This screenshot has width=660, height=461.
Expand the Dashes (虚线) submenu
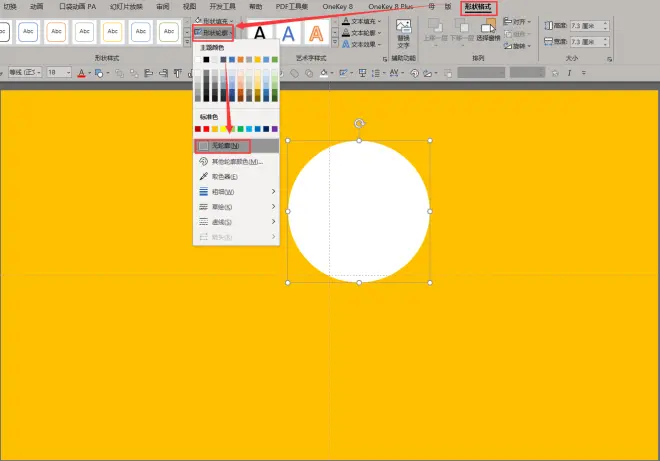pos(236,222)
